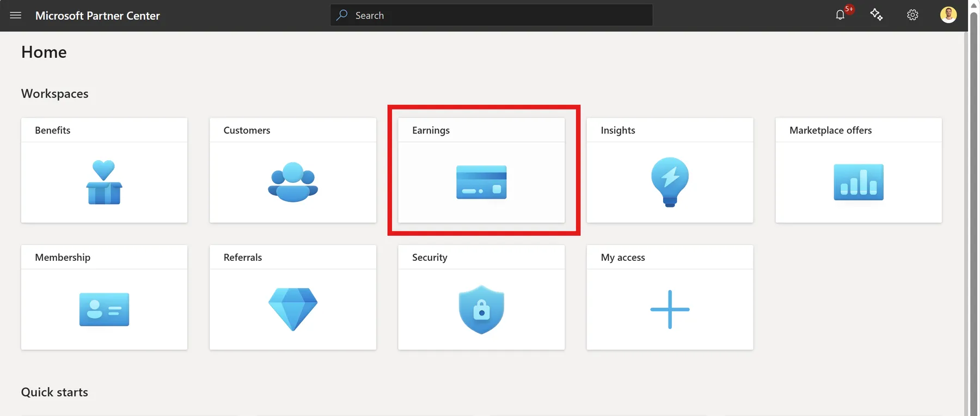Click into the Search field
This screenshot has width=980, height=416.
click(491, 15)
